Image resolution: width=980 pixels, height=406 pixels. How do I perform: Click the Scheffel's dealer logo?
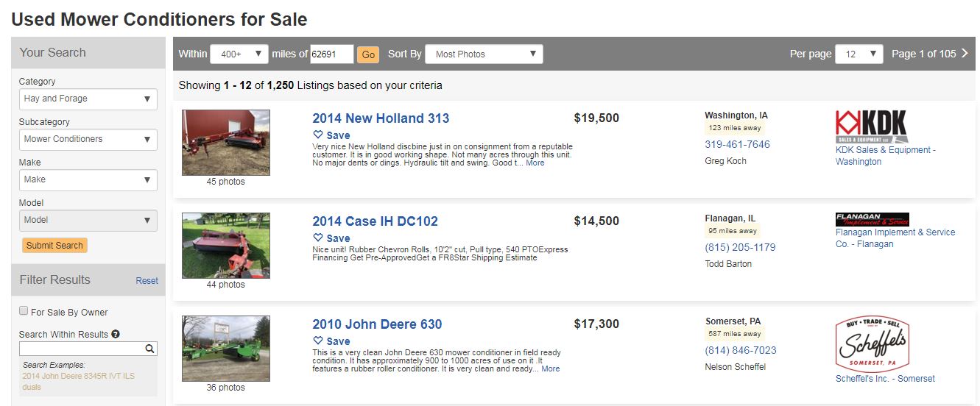[x=872, y=343]
